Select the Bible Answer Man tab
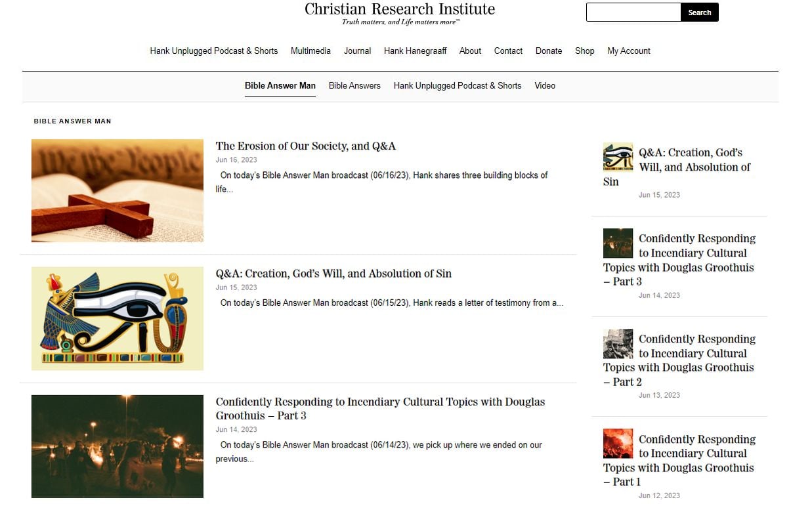812x508 pixels. 280,85
